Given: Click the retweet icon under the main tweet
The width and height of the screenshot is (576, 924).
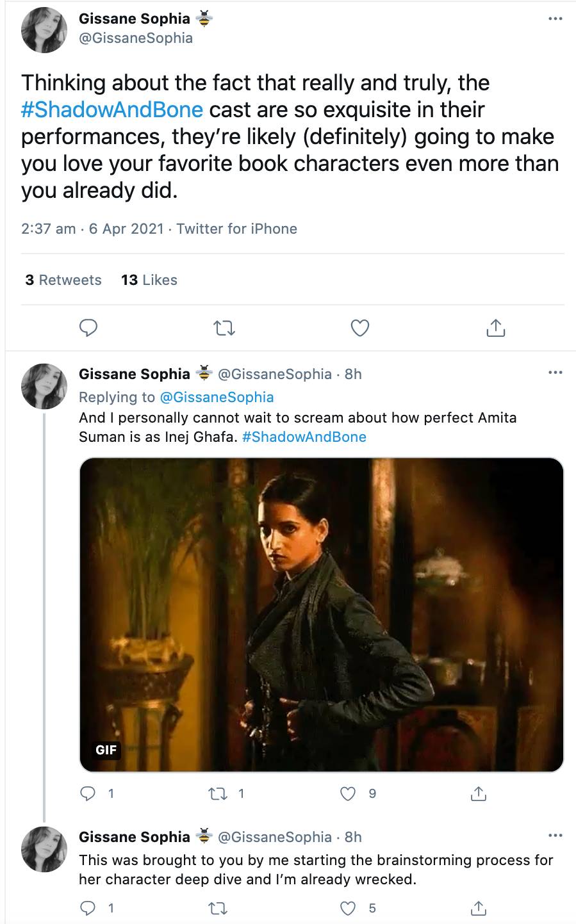Looking at the screenshot, I should [x=224, y=327].
